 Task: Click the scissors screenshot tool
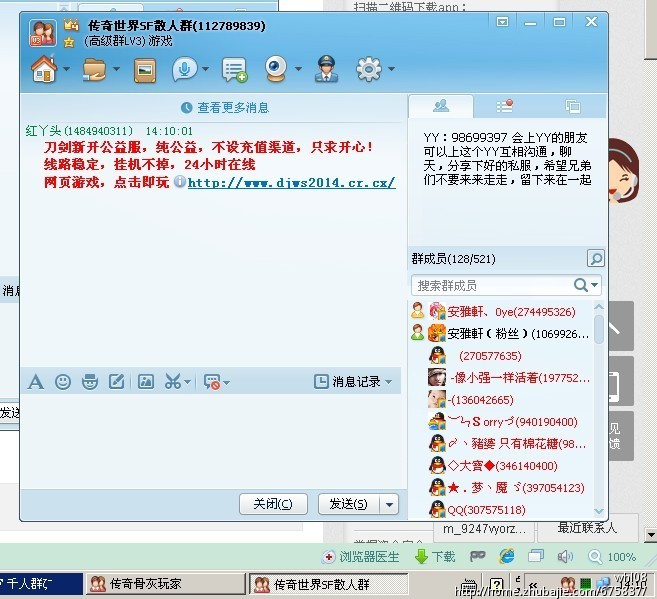pyautogui.click(x=173, y=382)
